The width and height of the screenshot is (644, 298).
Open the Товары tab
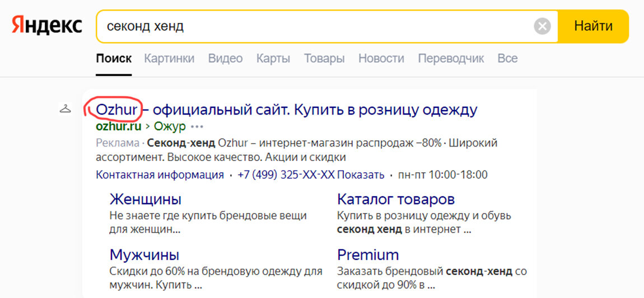324,59
